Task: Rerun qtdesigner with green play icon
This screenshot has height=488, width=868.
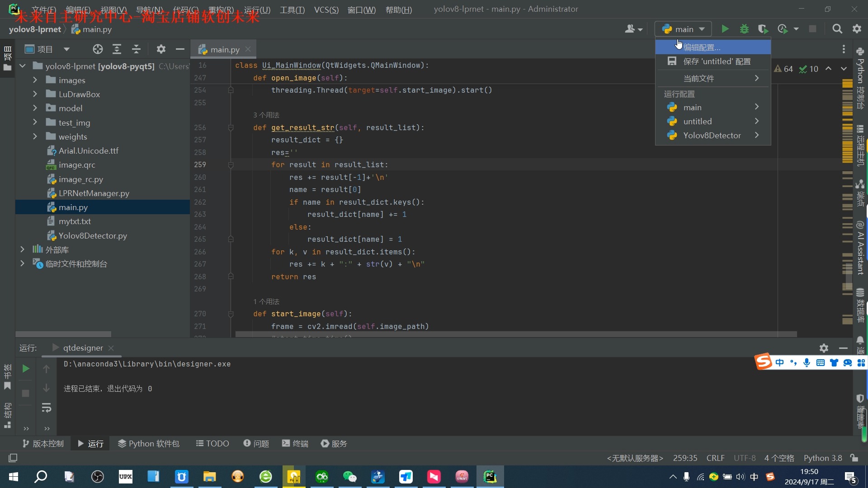Action: (x=26, y=369)
